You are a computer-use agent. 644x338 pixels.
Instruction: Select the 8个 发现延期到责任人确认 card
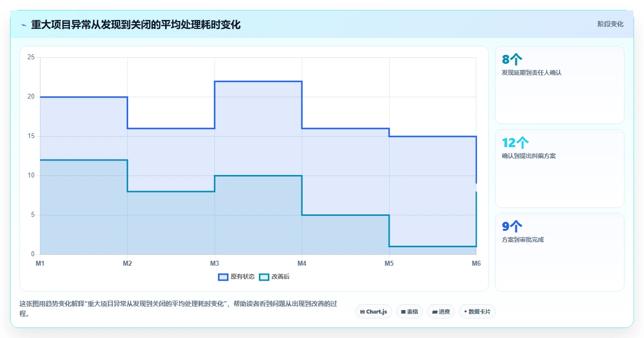[x=559, y=85]
